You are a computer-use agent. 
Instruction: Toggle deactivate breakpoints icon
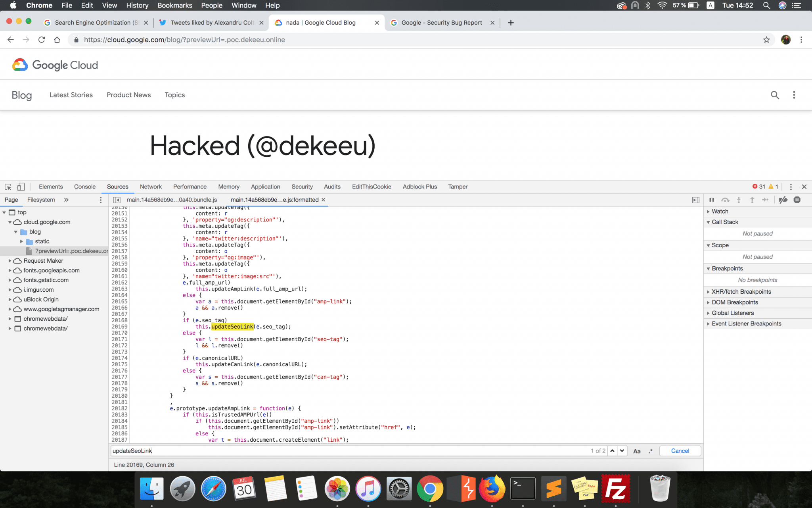click(x=783, y=200)
